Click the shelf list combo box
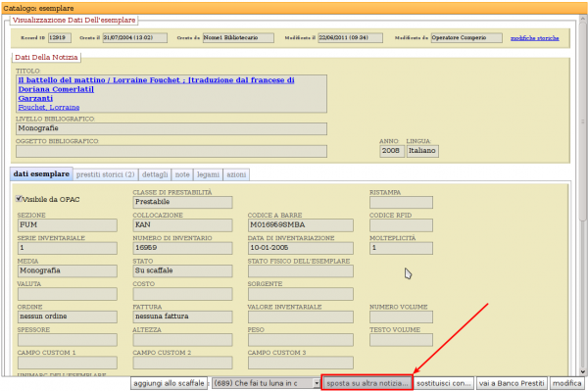The width and height of the screenshot is (588, 391). (266, 383)
